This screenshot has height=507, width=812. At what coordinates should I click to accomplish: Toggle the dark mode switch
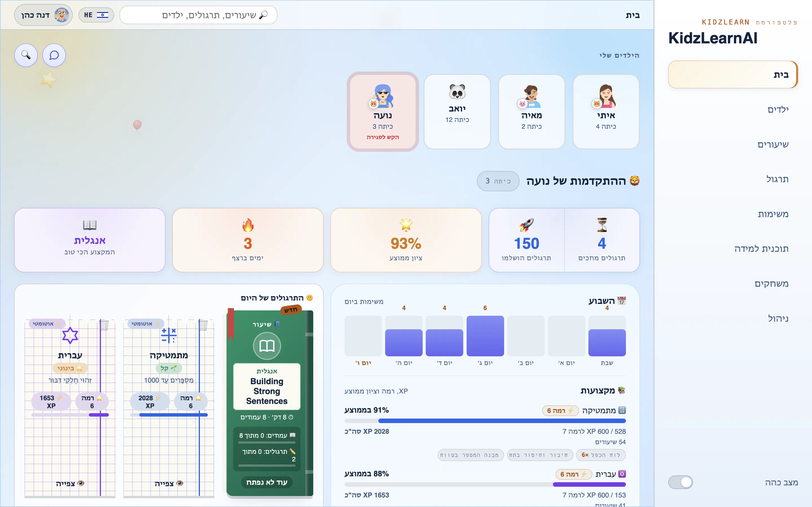pyautogui.click(x=680, y=482)
